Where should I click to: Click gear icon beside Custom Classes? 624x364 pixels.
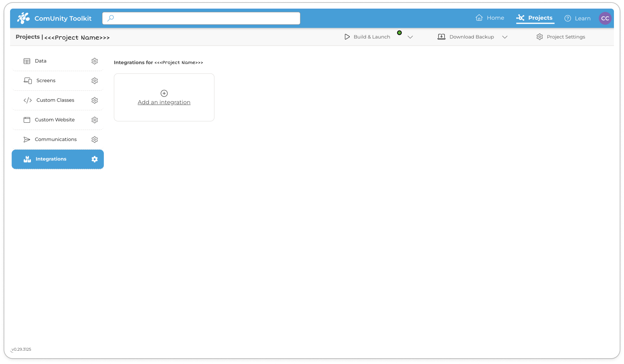click(x=95, y=101)
